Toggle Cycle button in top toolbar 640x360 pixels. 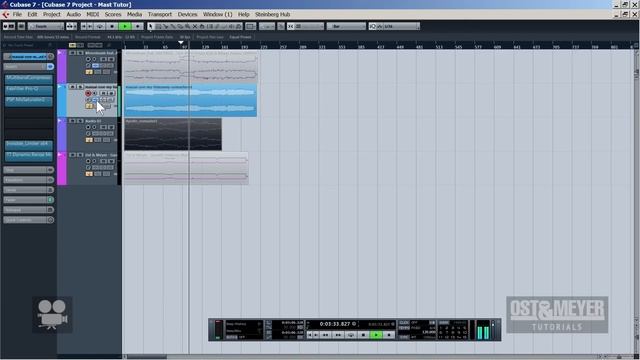click(100, 27)
